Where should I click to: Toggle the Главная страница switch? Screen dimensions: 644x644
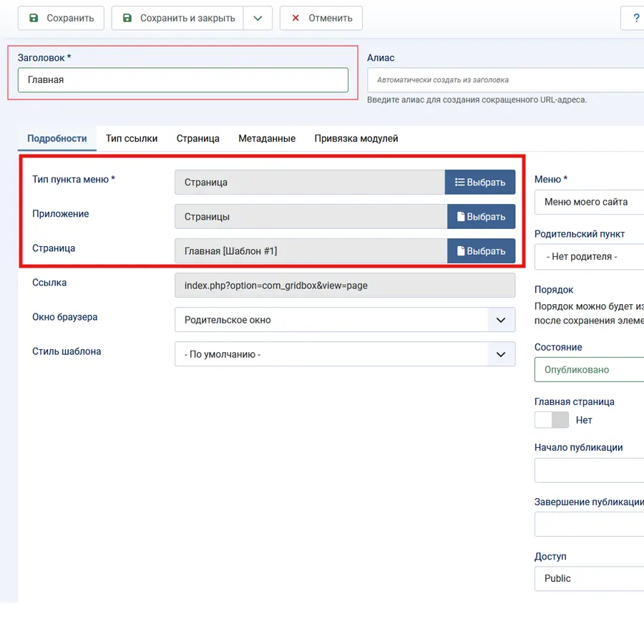coord(552,420)
